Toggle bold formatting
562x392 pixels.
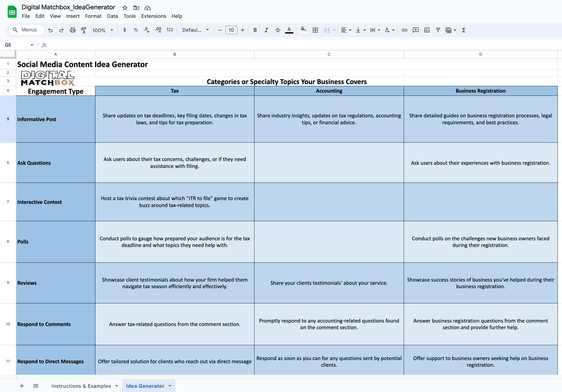[255, 30]
